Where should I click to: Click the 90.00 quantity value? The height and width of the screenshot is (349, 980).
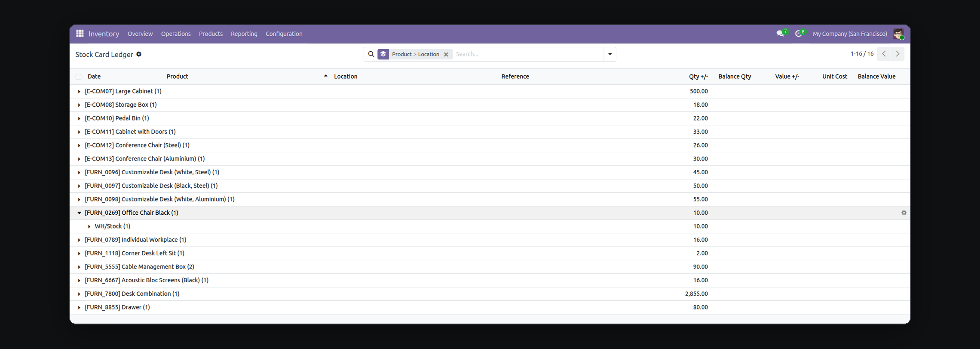point(701,266)
